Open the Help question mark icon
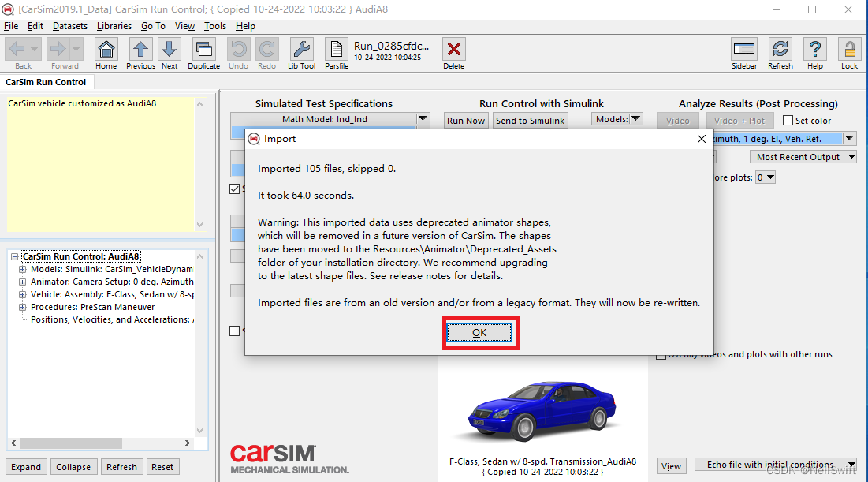The width and height of the screenshot is (868, 482). (815, 50)
